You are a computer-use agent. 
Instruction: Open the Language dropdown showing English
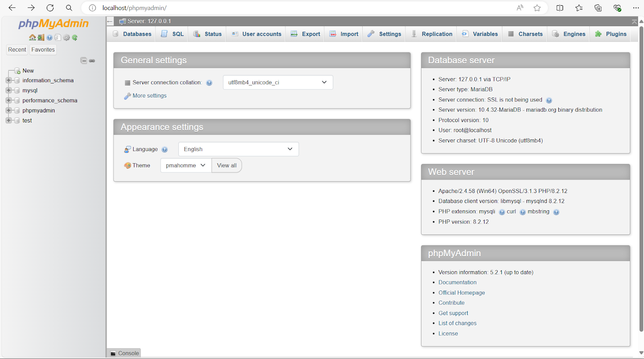[x=238, y=149]
